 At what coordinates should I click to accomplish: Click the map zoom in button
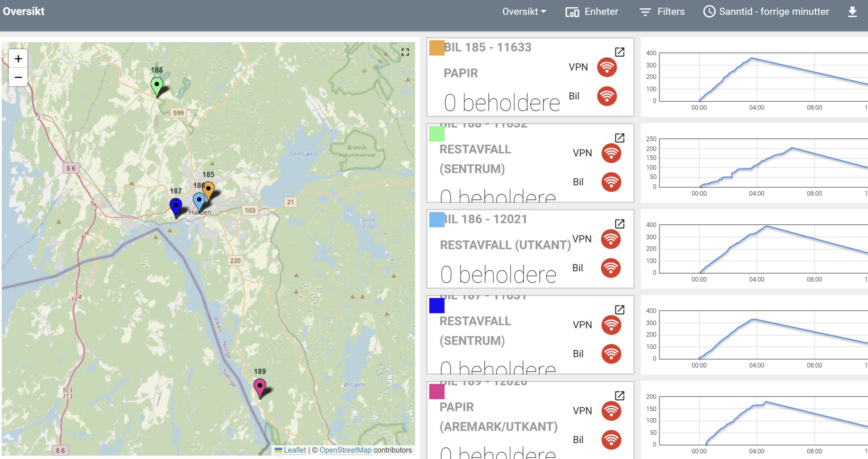click(18, 59)
